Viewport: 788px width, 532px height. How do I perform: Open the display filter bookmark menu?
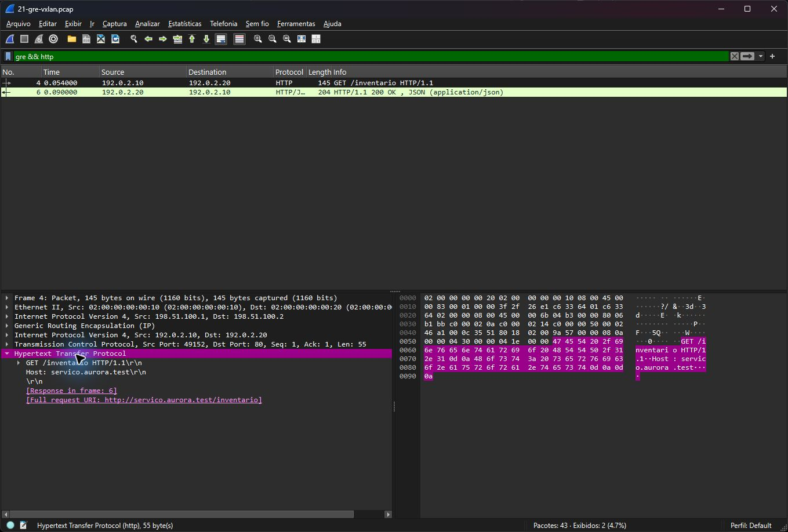[x=8, y=56]
